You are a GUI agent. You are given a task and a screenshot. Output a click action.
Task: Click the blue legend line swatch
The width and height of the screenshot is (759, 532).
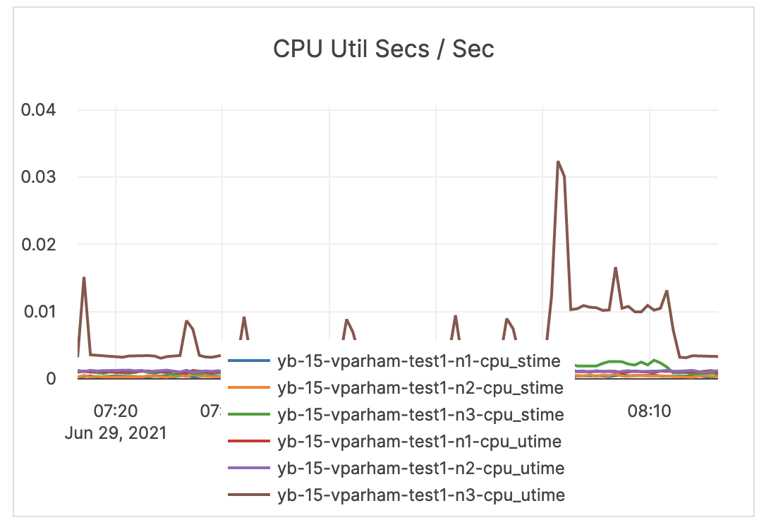[250, 361]
